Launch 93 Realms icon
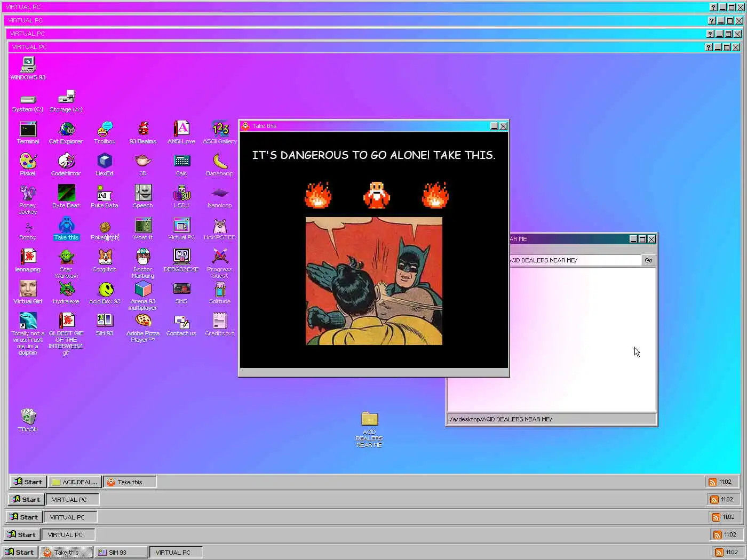 pyautogui.click(x=143, y=133)
